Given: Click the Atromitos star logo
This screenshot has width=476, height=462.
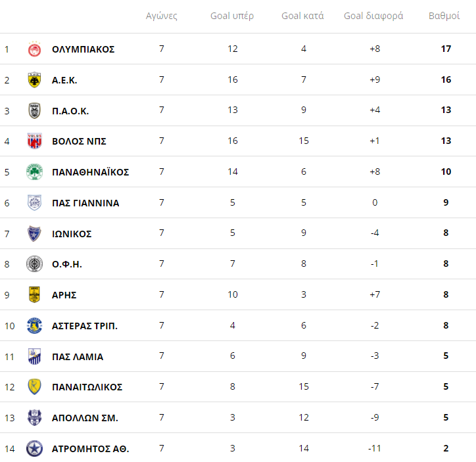Looking at the screenshot, I should [x=34, y=449].
